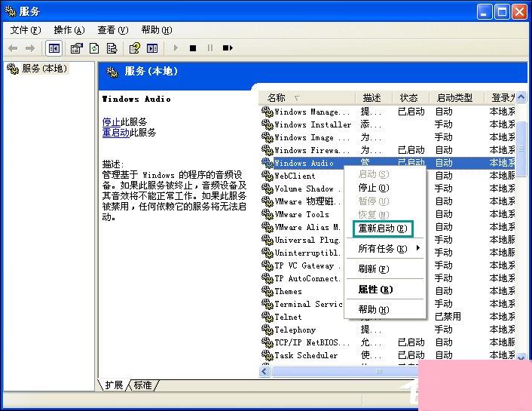532x411 pixels.
Task: Maximize the 服务 window
Action: [x=502, y=12]
